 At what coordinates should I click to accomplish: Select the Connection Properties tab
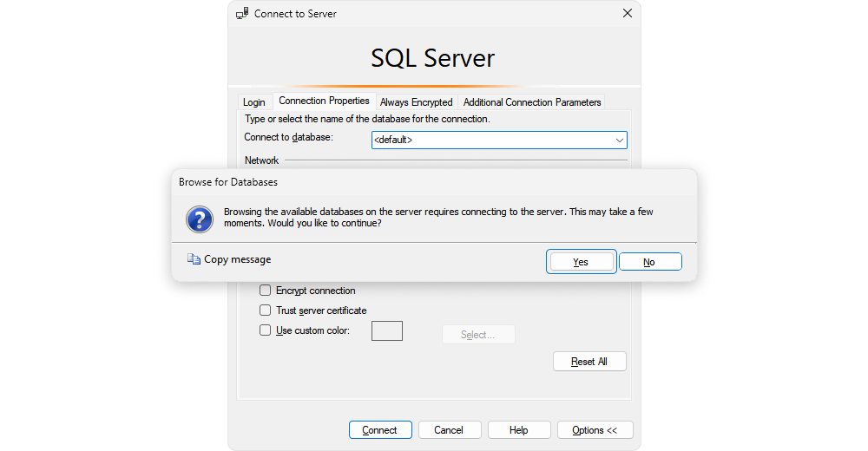tap(324, 101)
